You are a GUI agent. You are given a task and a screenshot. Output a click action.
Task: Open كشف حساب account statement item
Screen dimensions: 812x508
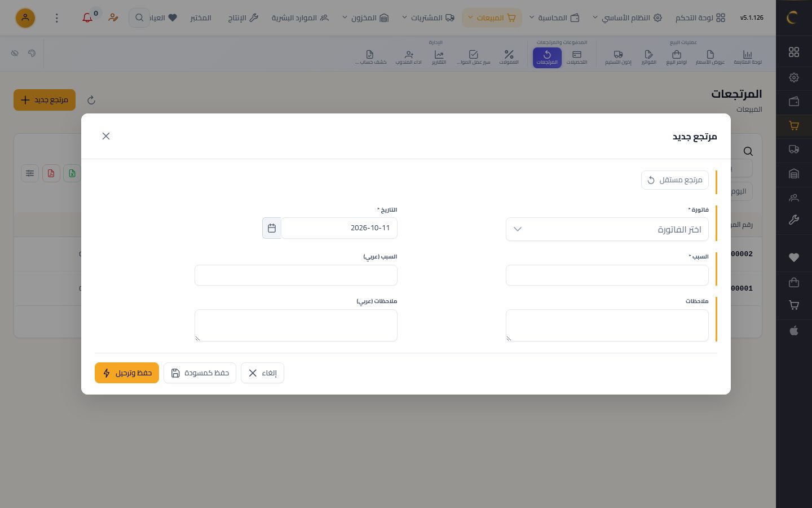click(x=370, y=57)
